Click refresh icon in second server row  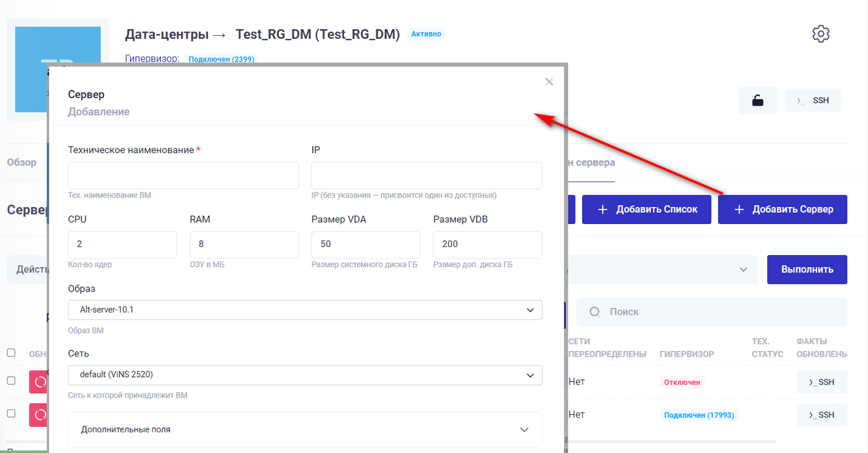39,415
